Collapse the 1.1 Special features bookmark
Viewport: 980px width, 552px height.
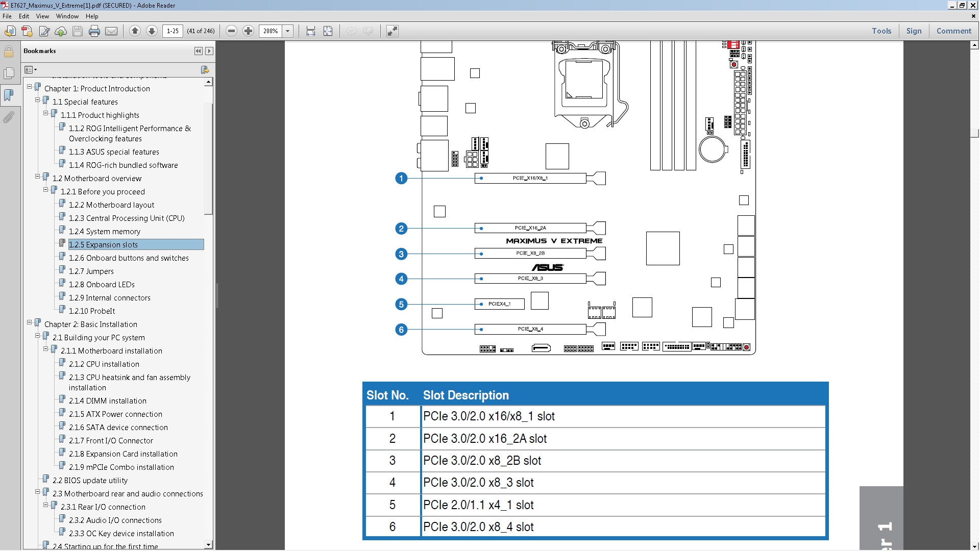(x=38, y=100)
